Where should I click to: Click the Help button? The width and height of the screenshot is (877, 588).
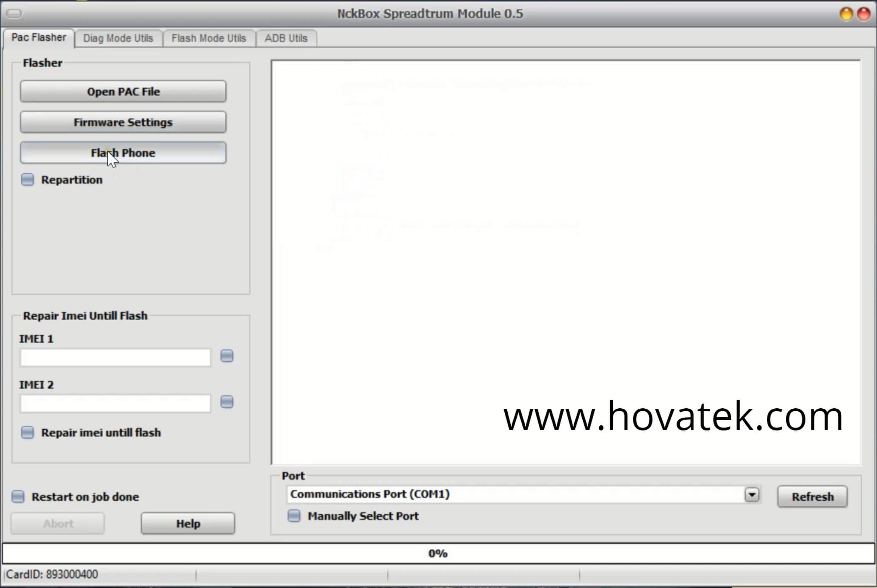pos(188,523)
